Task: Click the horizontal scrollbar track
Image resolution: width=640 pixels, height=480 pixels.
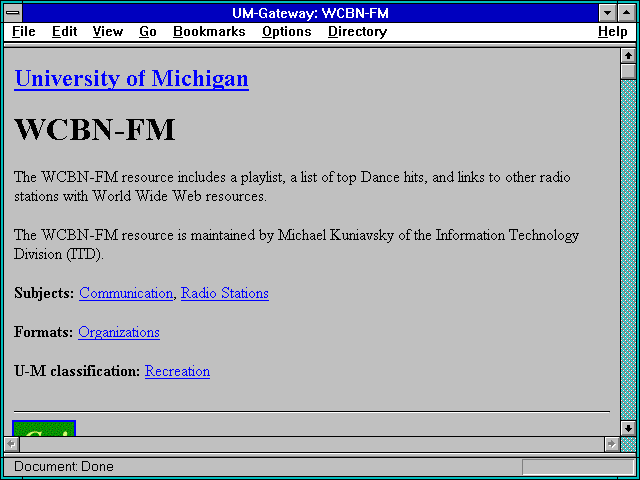Action: coord(312,444)
